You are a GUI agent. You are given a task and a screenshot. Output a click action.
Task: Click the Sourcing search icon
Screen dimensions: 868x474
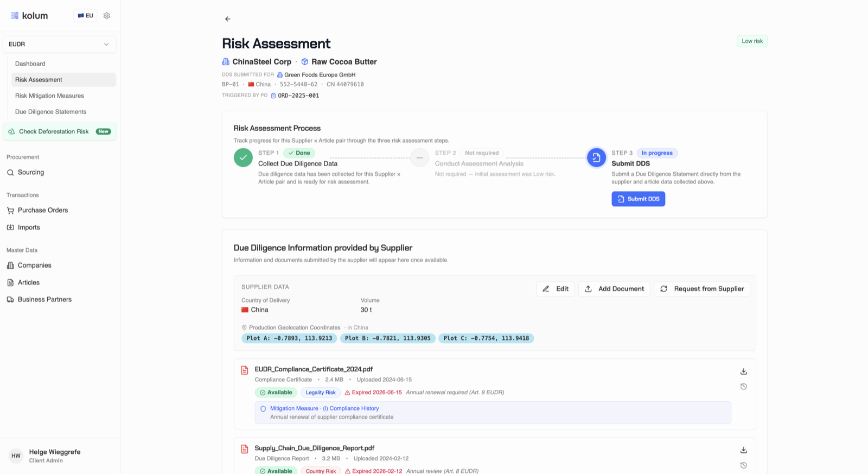coord(10,173)
